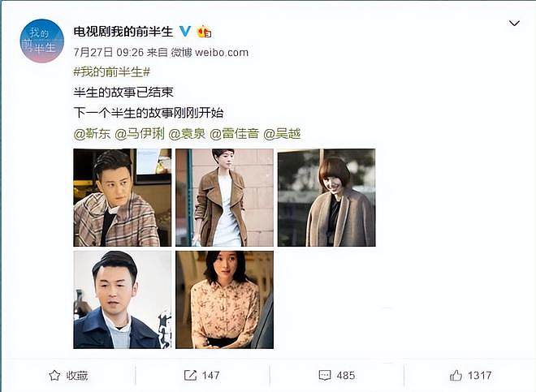Click the blue verified V badge

click(185, 32)
